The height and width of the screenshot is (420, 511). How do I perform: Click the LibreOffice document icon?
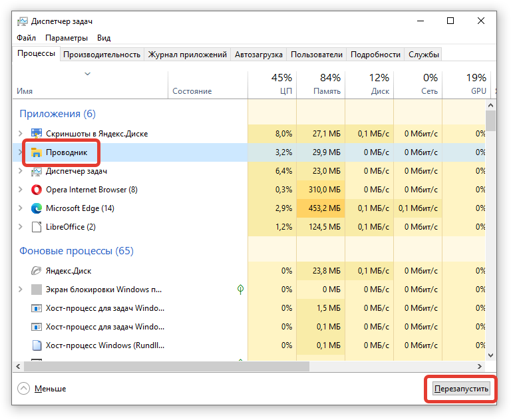pyautogui.click(x=37, y=226)
